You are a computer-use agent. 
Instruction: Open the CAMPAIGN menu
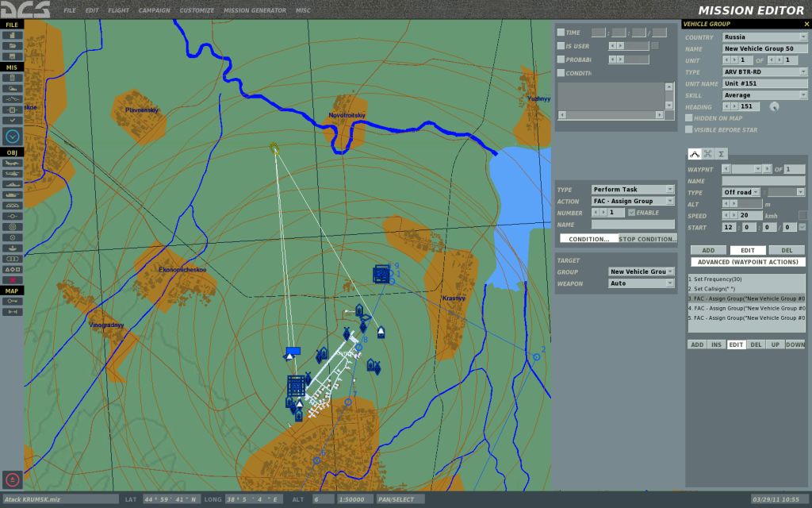tap(154, 10)
